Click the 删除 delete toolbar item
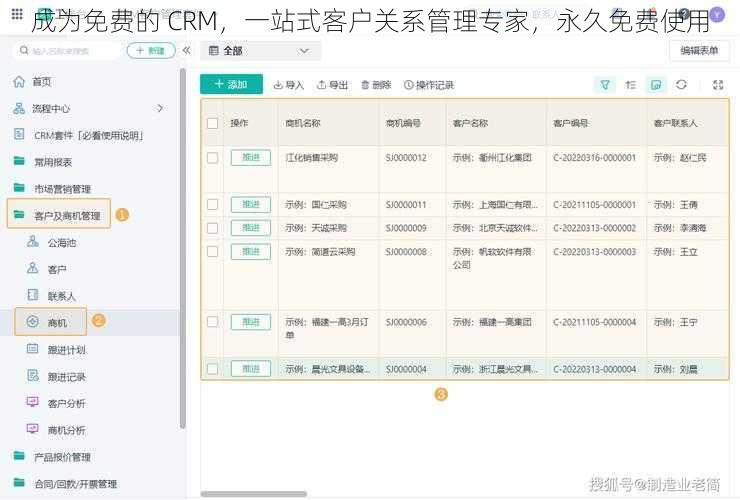 [376, 85]
